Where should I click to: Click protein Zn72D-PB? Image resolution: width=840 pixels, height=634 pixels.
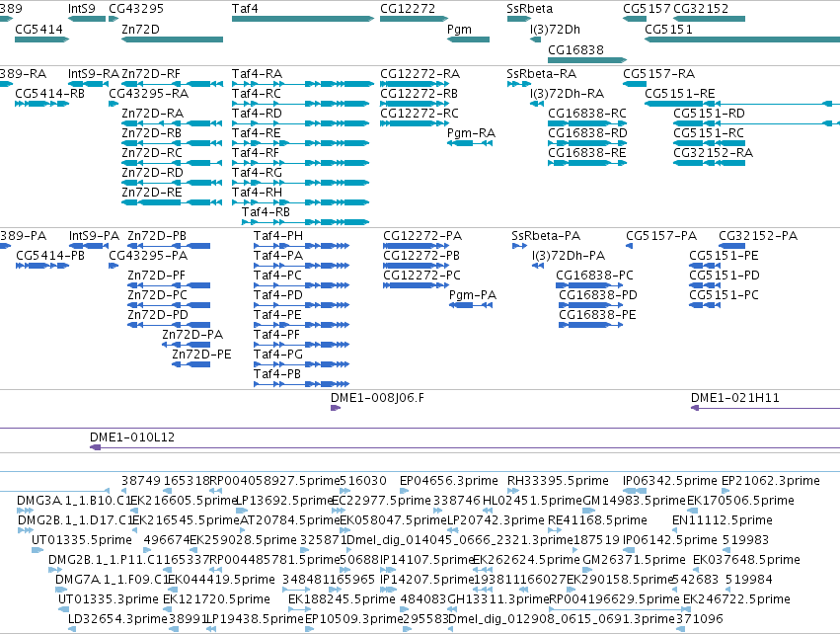tap(169, 246)
